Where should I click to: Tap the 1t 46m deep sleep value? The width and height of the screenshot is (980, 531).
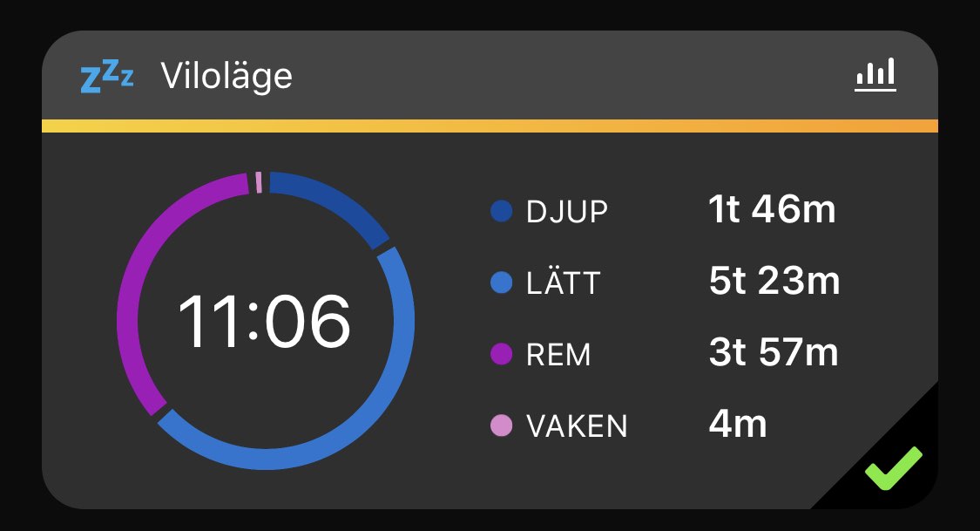pyautogui.click(x=772, y=209)
